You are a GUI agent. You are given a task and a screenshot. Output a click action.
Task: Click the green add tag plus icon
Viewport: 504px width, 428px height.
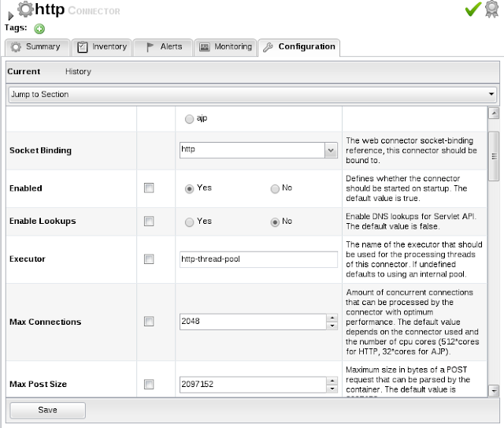coord(39,28)
